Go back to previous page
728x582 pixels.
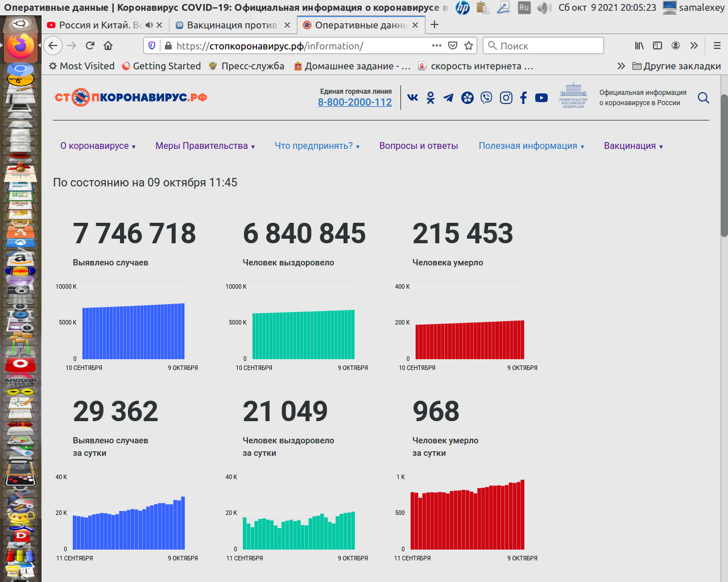click(53, 45)
